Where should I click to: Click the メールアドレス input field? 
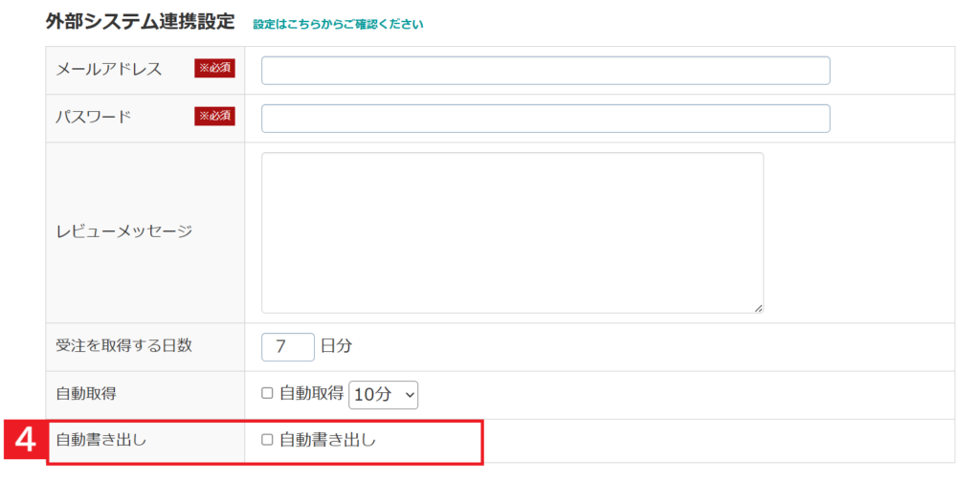click(545, 71)
